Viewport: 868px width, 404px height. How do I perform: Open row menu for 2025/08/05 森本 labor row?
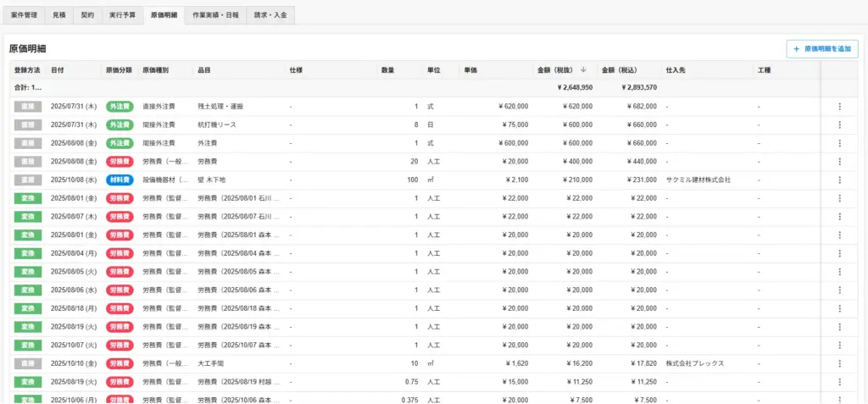pyautogui.click(x=839, y=272)
